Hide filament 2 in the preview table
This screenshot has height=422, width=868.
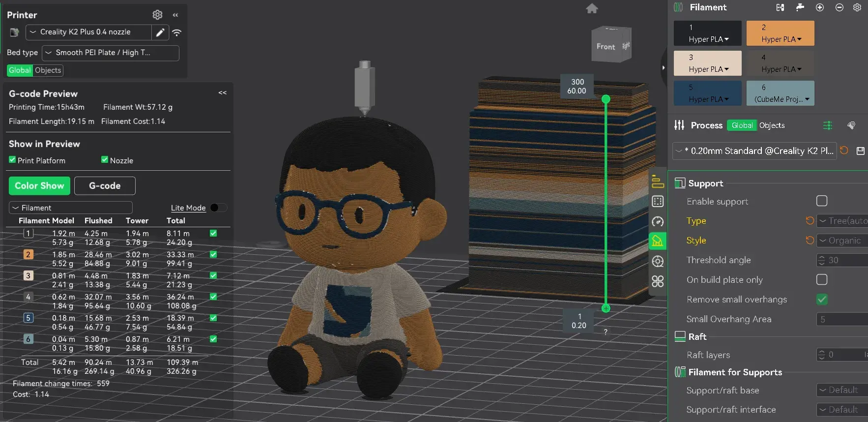coord(213,254)
